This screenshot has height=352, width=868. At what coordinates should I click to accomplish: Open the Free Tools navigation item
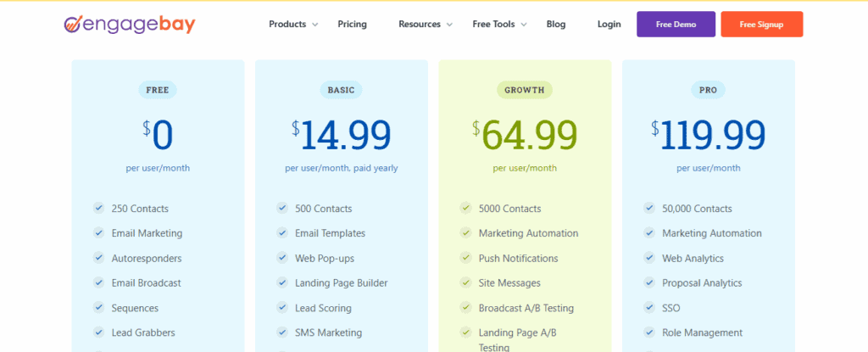[493, 24]
